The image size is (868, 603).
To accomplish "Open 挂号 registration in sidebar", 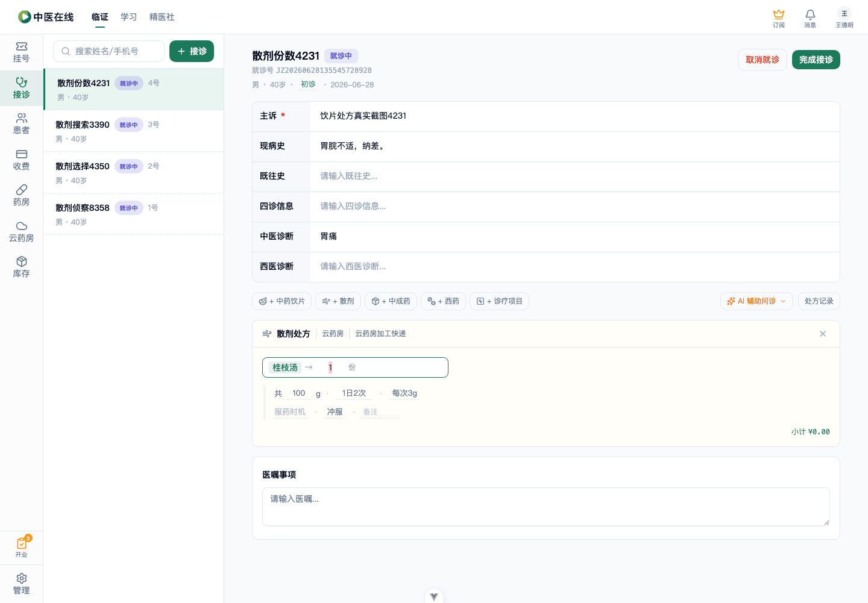I will 21,52.
